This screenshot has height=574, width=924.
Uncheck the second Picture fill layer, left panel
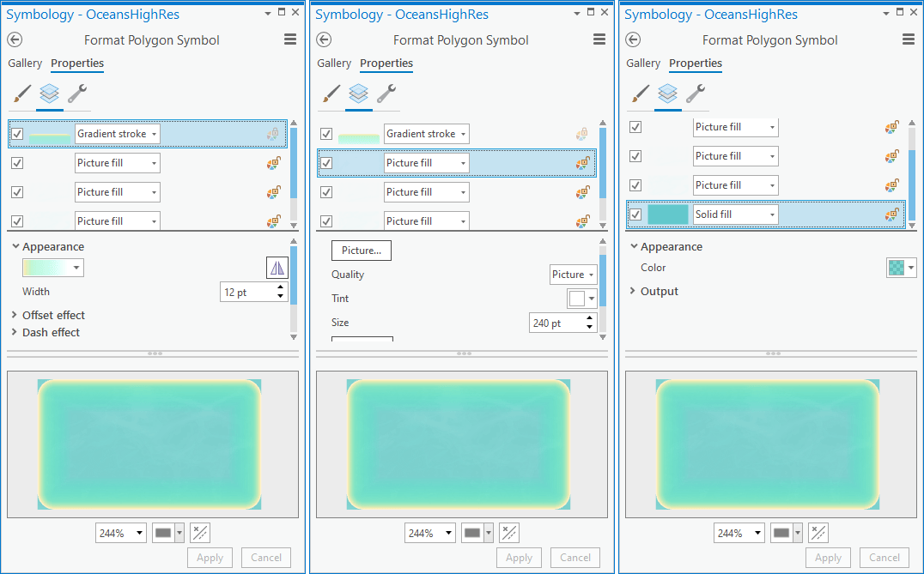17,192
